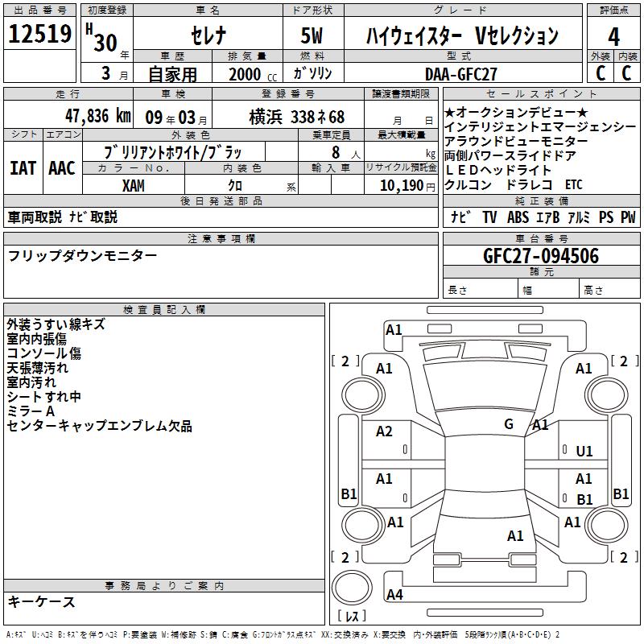
Task: Select inspector note 天張薄汚れ
Action: click(x=37, y=367)
